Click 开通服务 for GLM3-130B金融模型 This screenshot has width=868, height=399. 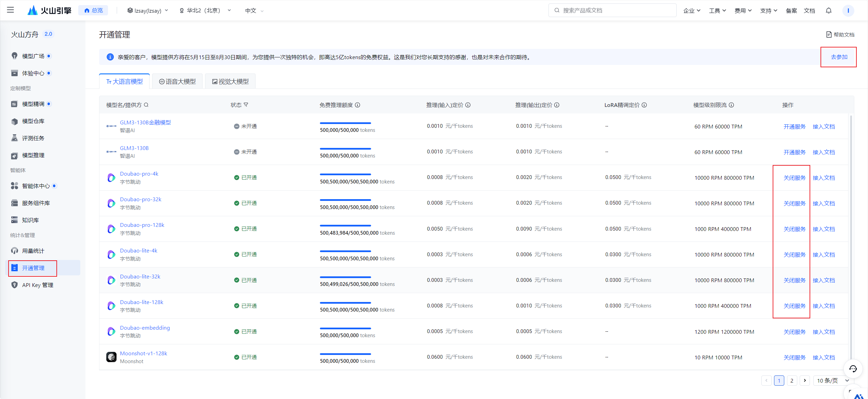795,126
